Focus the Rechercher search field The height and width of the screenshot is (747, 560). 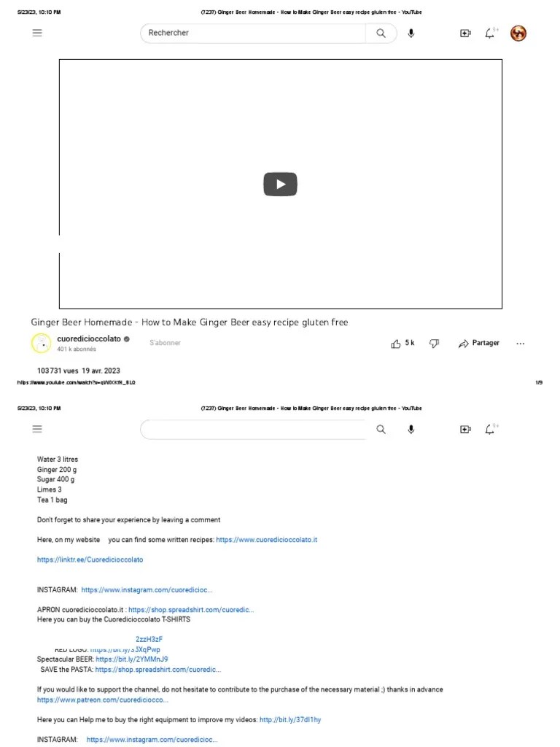click(x=253, y=33)
